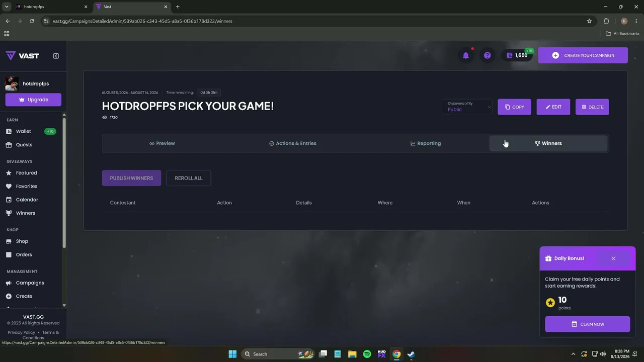Open the Chrome three-dot menu
644x362 pixels.
coord(636,21)
